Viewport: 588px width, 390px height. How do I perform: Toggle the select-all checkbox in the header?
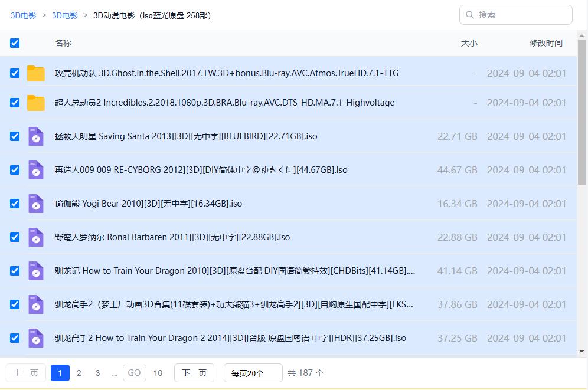coord(15,43)
